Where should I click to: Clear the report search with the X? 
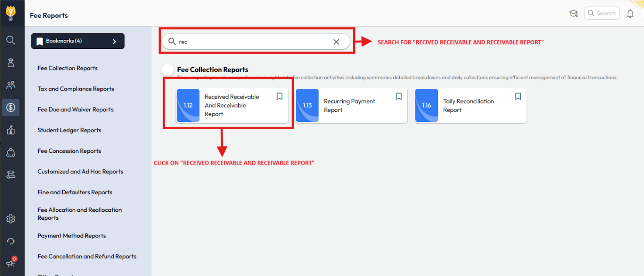pos(336,42)
